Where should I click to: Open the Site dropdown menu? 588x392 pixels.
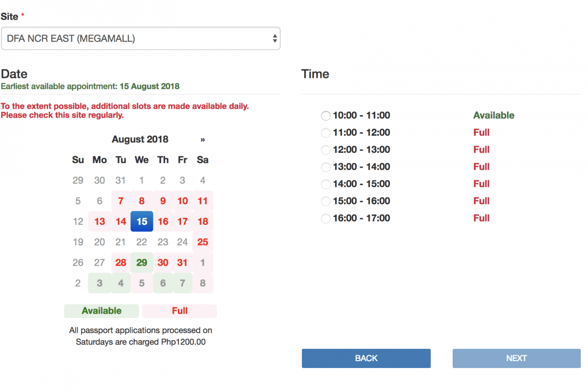141,38
